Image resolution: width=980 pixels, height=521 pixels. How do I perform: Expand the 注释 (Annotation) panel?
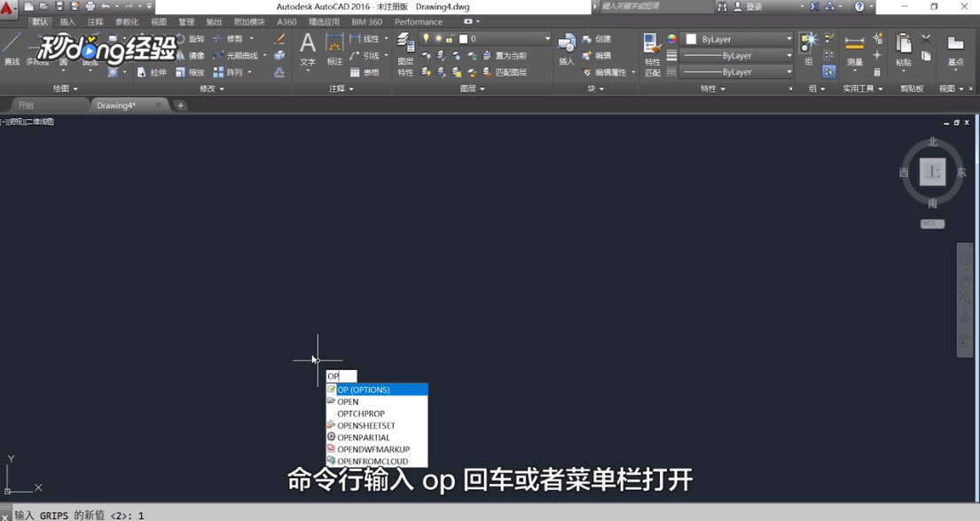(341, 89)
